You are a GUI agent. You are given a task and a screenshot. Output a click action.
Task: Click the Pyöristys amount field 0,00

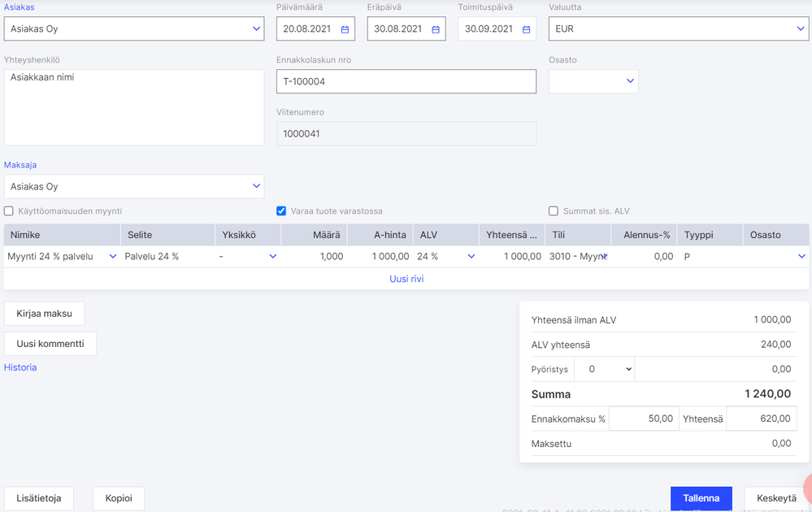tap(715, 369)
